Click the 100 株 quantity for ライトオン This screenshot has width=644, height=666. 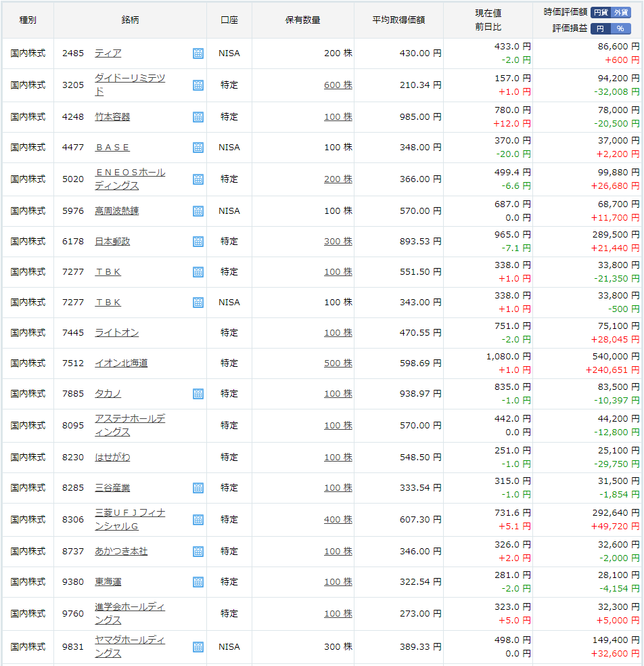point(338,333)
